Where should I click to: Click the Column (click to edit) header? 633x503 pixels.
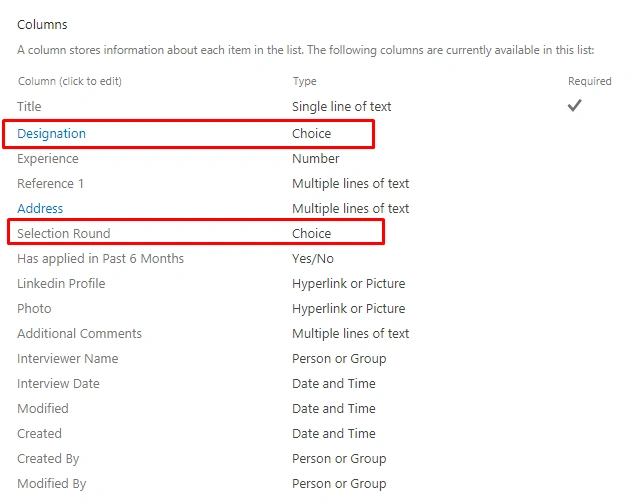69,82
